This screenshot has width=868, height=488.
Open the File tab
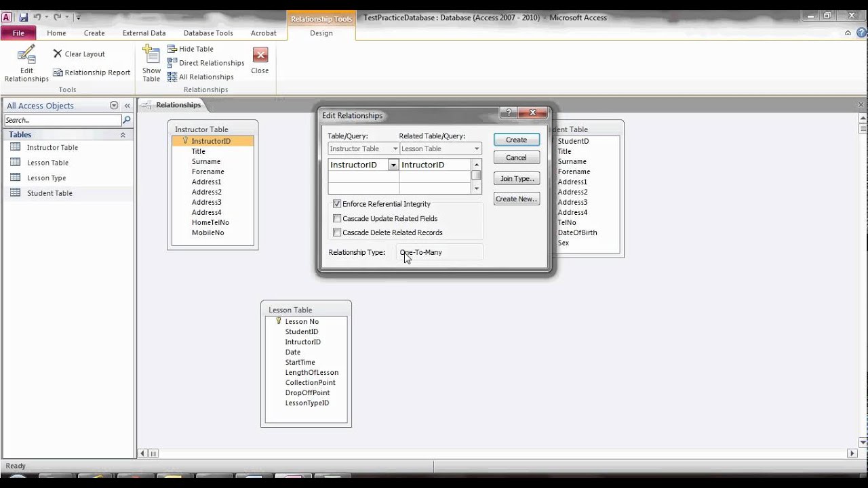(x=18, y=33)
